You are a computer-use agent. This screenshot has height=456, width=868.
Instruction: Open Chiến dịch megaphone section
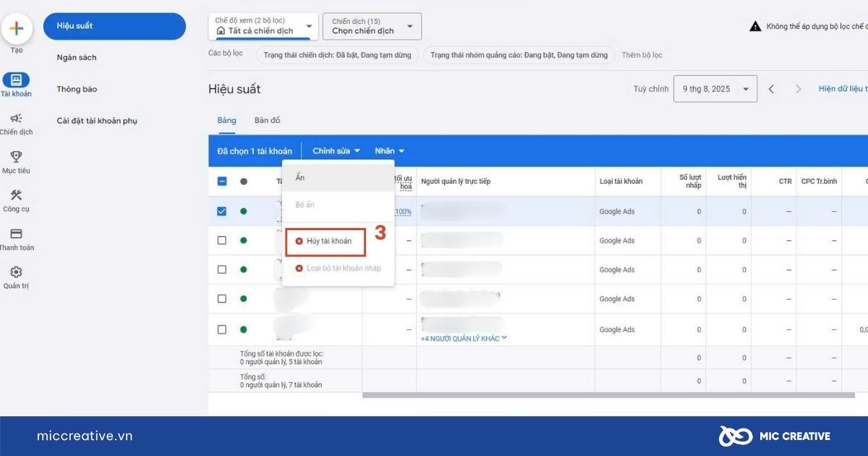[x=16, y=124]
